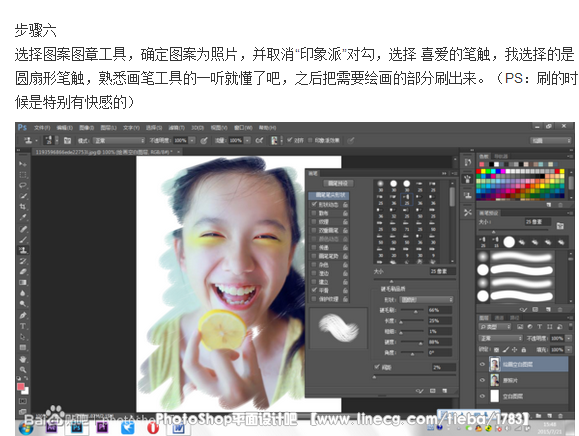Image resolution: width=579 pixels, height=436 pixels.
Task: Select 画笔笔尖形状 brush tip shape option
Action: pyautogui.click(x=329, y=195)
